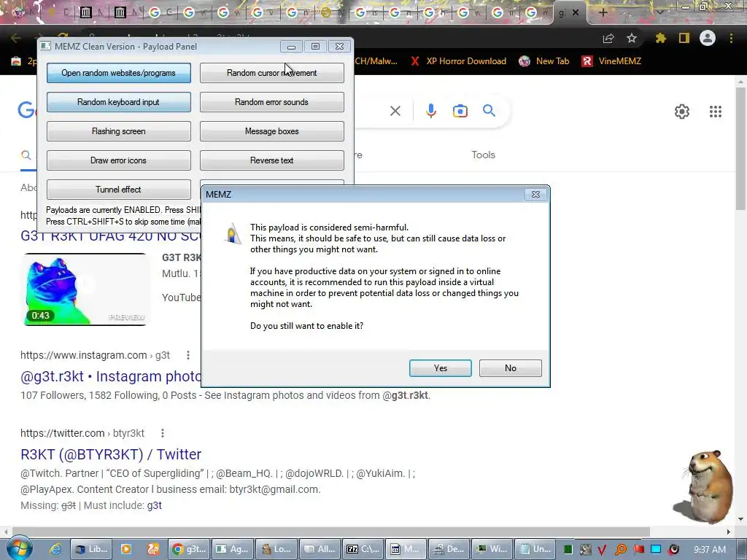Click the g3t Must include link
This screenshot has width=747, height=560.
[155, 505]
